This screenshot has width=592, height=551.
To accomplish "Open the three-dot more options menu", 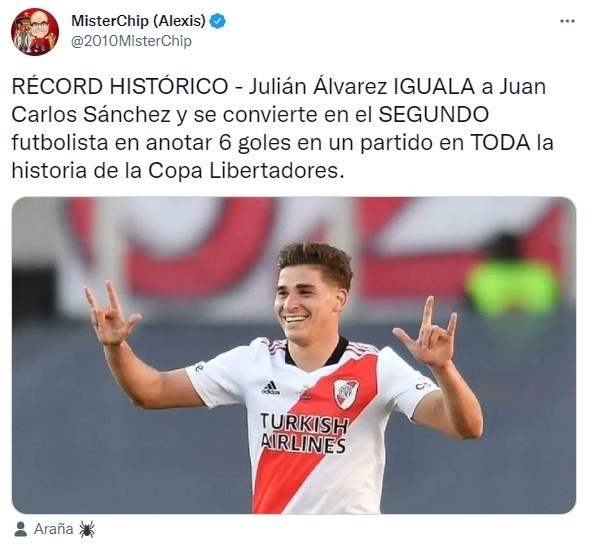I will coord(567,22).
